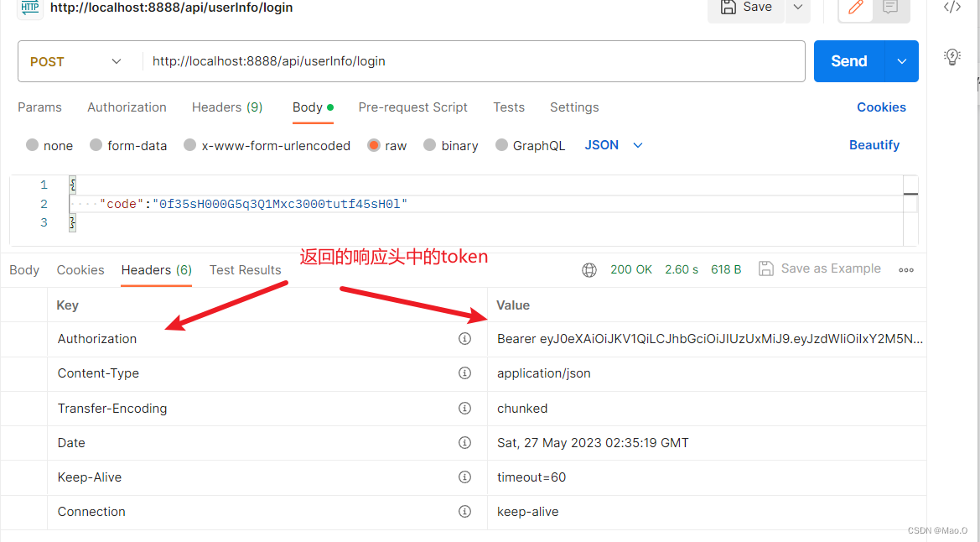Screen dimensions: 980x542
Task: Open the code snippet icon
Action: click(951, 7)
